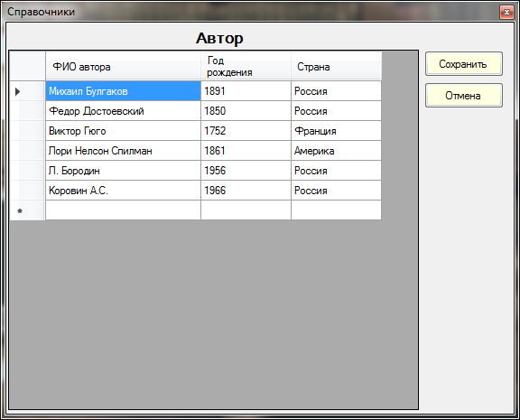Save changes with the Сохранить button
Viewport: 520px width, 420px height.
[464, 64]
